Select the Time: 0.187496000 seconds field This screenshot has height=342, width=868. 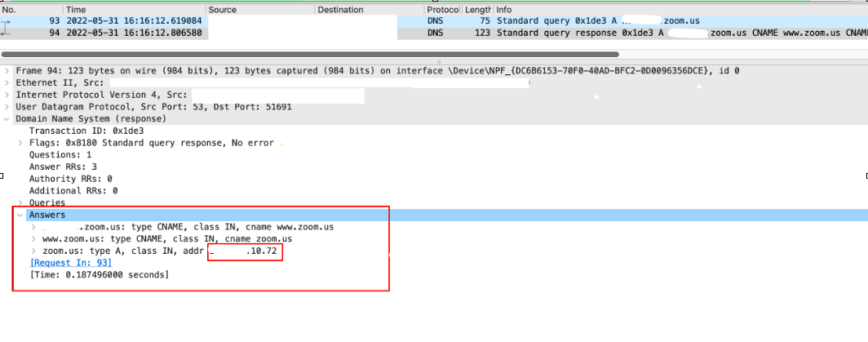99,275
